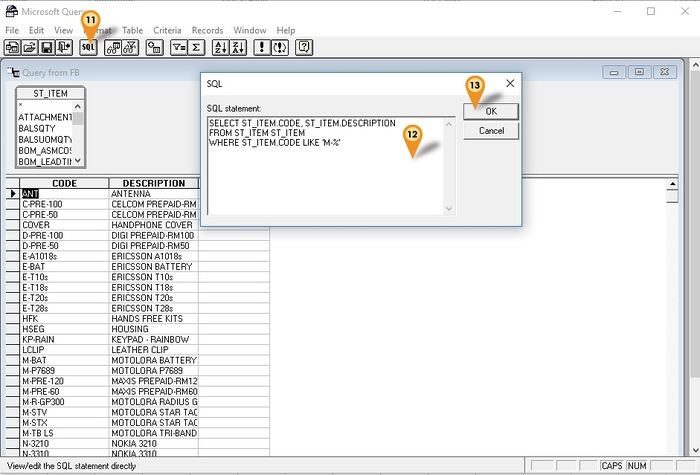Open the Edit menu

coord(36,30)
